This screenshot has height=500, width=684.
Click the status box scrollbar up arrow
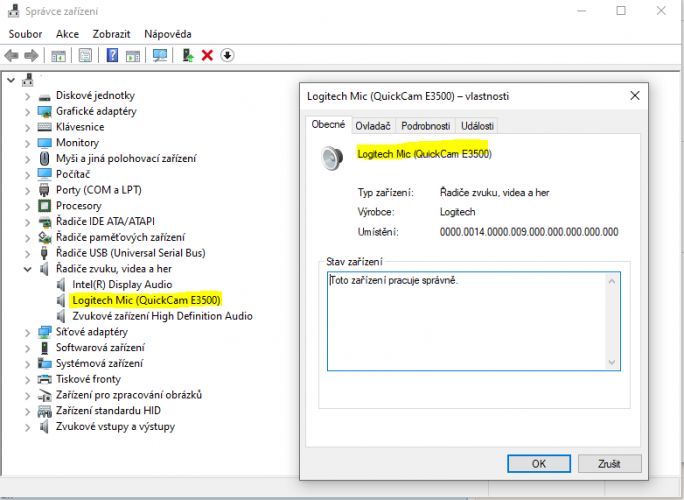612,281
